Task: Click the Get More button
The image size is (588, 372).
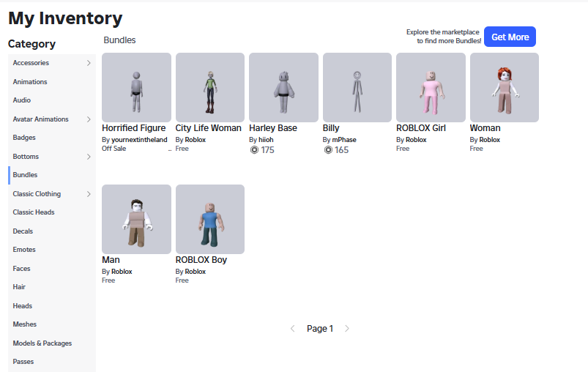Action: [510, 37]
